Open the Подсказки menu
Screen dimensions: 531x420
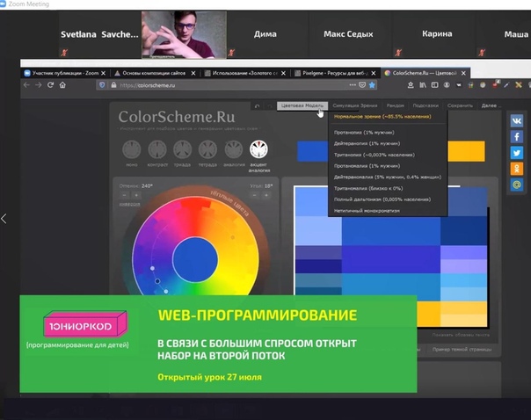click(x=426, y=105)
